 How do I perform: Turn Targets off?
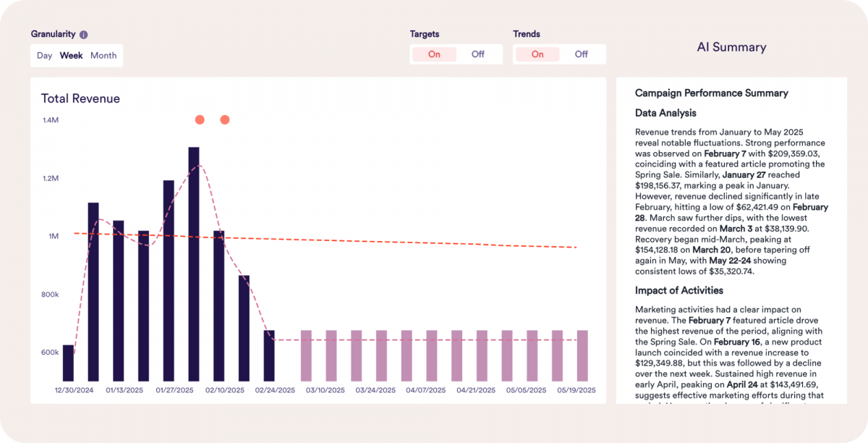tap(478, 54)
